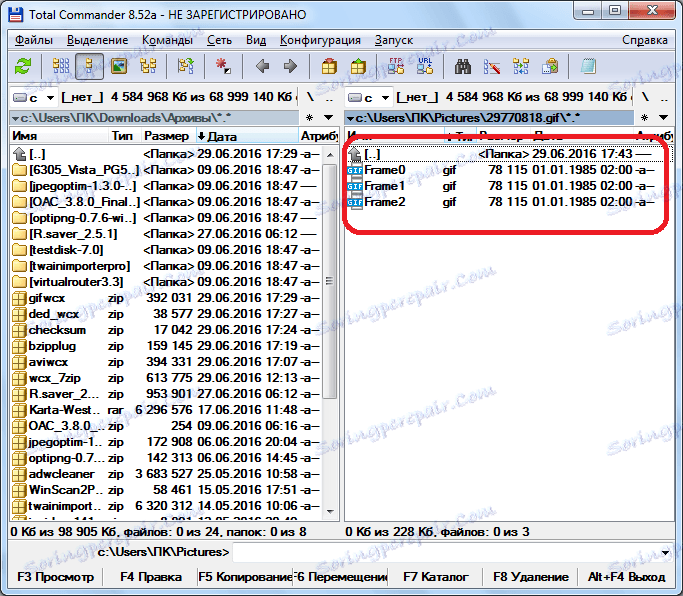Open the Файлы menu
This screenshot has height=596, width=683.
click(x=34, y=40)
